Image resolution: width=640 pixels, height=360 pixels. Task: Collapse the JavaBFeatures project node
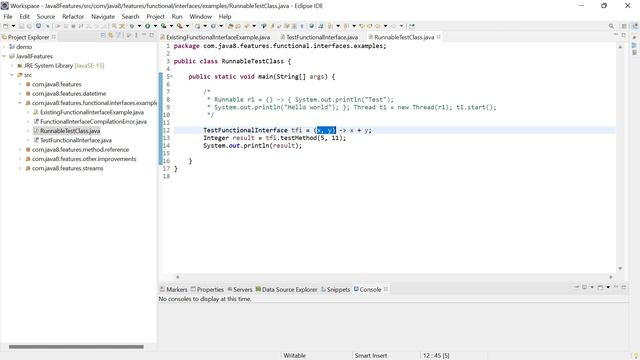point(4,56)
